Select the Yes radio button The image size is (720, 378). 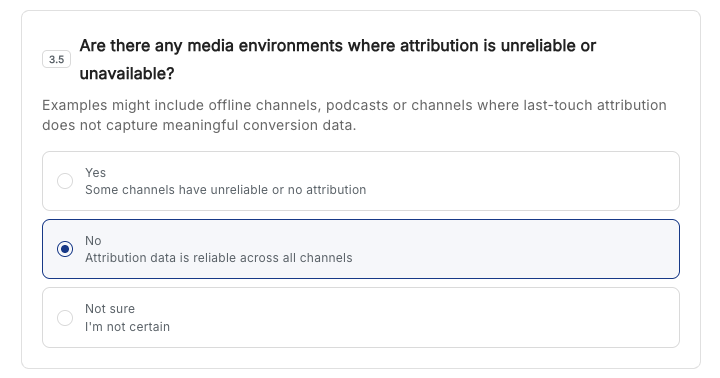click(x=65, y=181)
